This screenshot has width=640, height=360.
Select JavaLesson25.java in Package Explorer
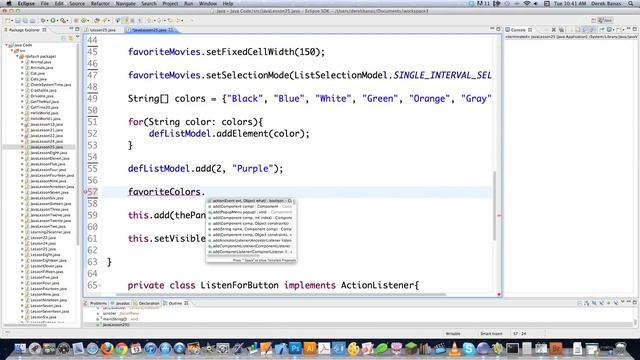(46, 147)
